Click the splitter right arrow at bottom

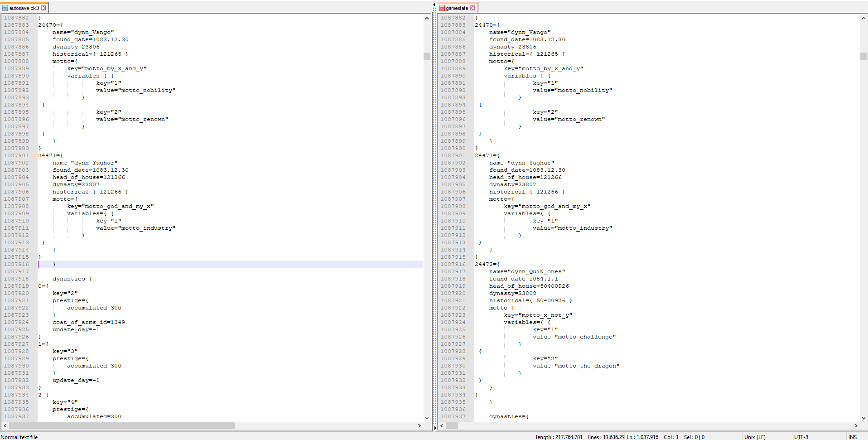point(435,427)
